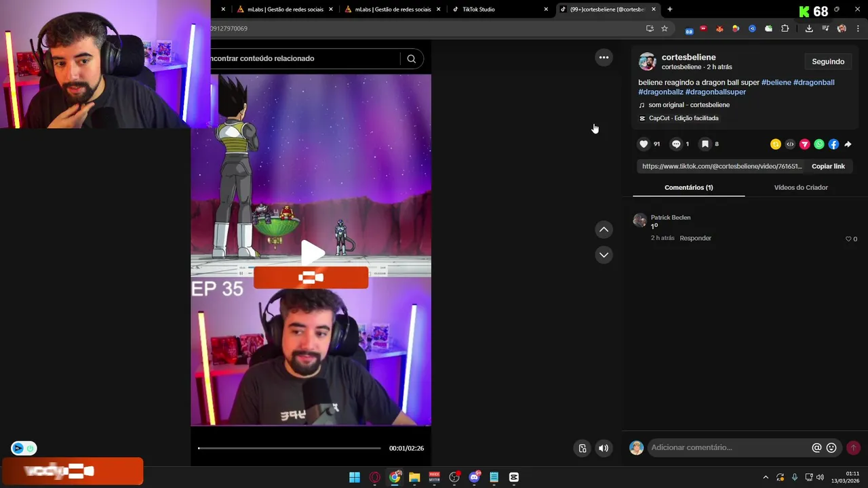Image resolution: width=868 pixels, height=488 pixels.
Task: Click the cortesbeliene profile avatar
Action: [x=647, y=62]
